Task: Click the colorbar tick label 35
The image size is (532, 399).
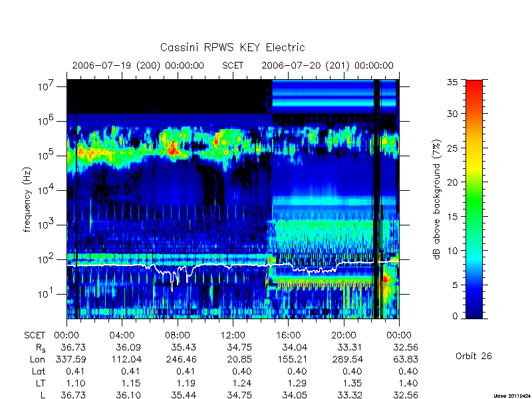Action: point(452,82)
